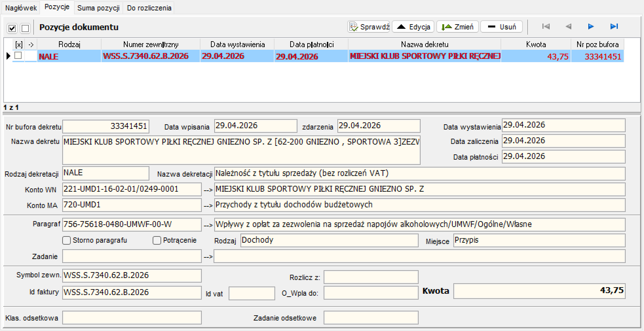
Task: Go to the next record arrow
Action: tap(591, 26)
